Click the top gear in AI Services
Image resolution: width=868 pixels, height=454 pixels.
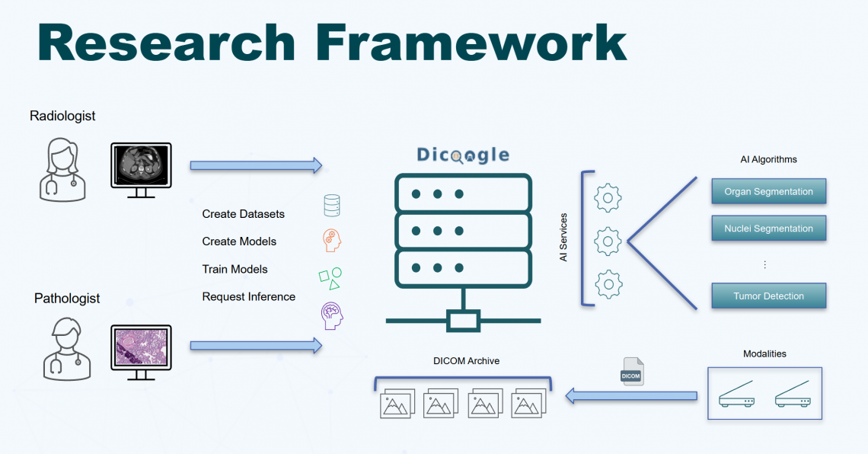tap(608, 197)
